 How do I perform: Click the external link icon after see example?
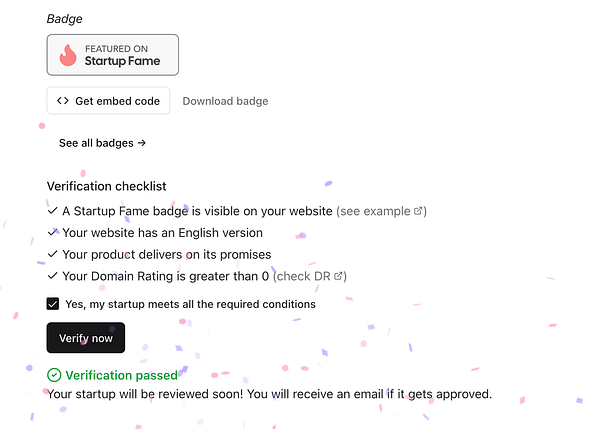pos(418,211)
